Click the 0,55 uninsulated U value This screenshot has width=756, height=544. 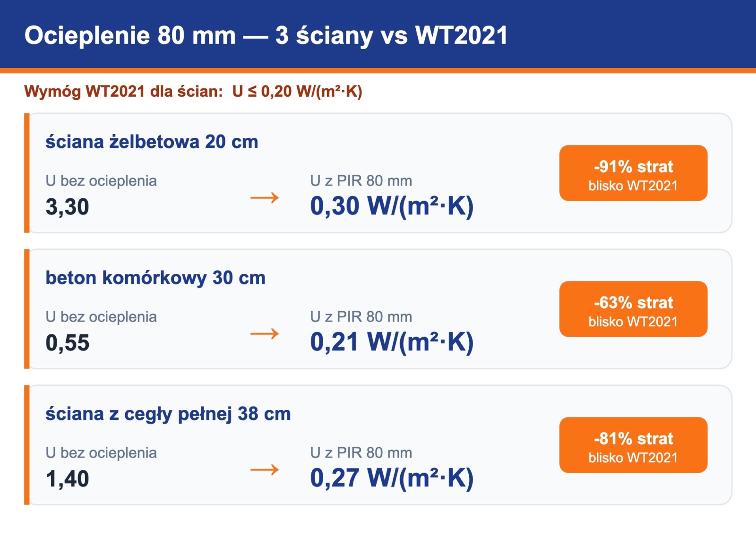(x=67, y=343)
